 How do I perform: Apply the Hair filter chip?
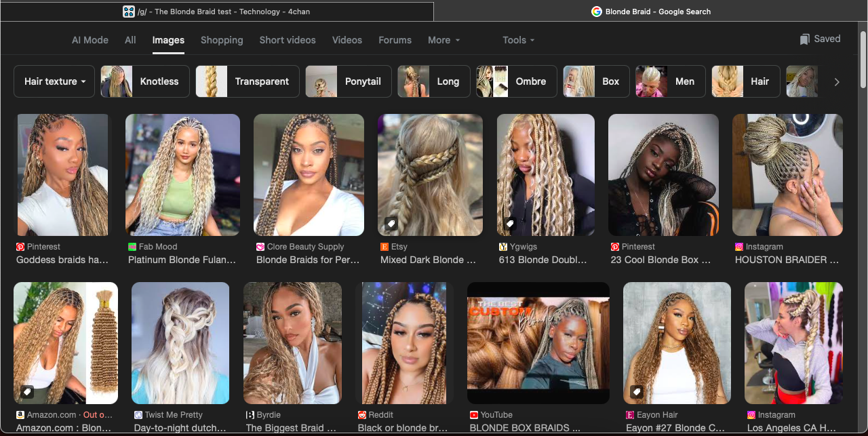(746, 81)
